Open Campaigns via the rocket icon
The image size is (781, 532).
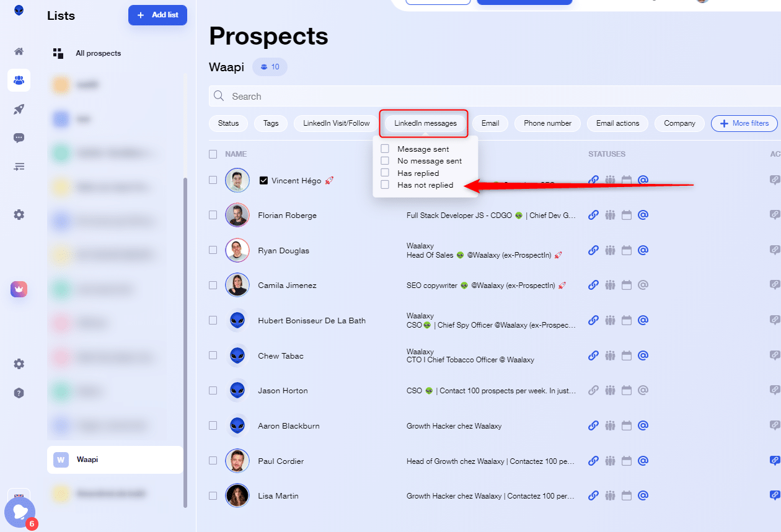[x=19, y=109]
